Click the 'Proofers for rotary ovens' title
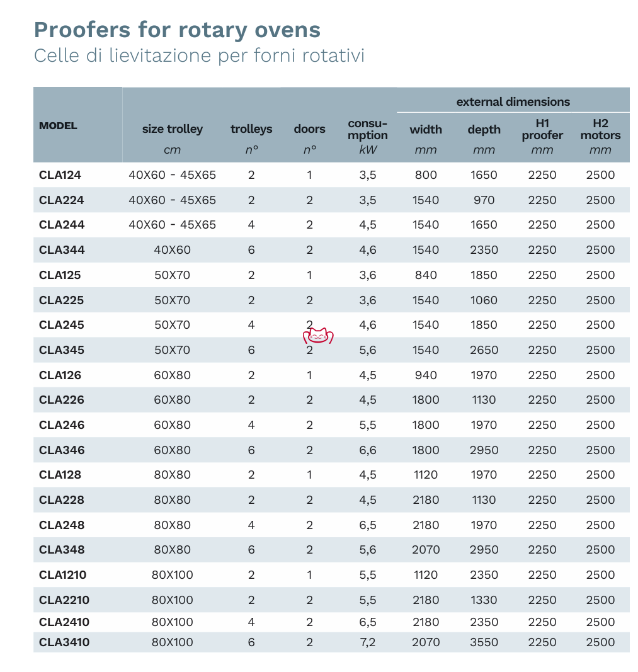The image size is (638, 672). (x=177, y=30)
